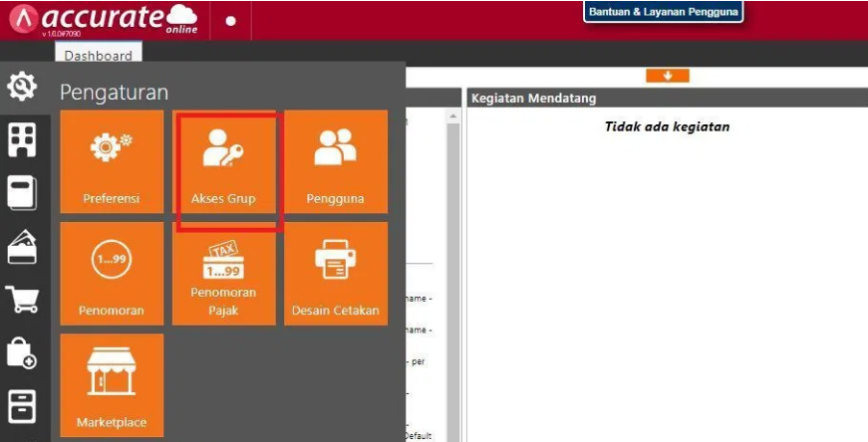
Task: Open the Pengguna users tile
Action: 335,161
